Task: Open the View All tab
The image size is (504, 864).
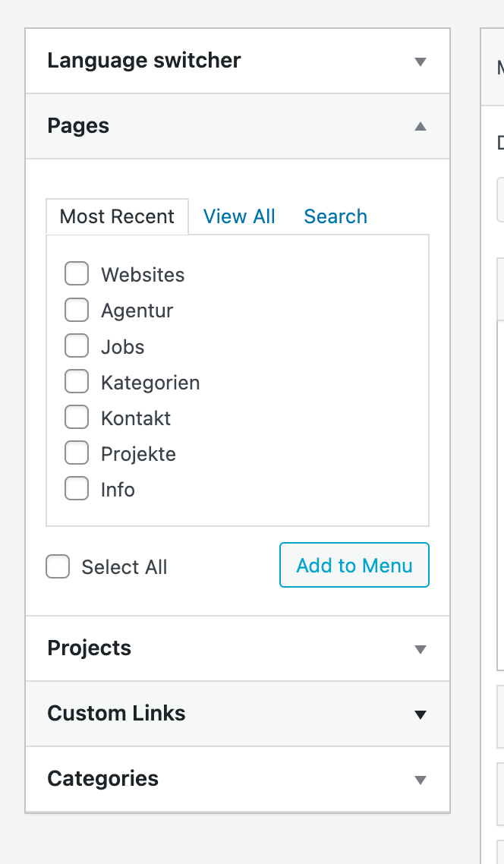Action: coord(239,217)
